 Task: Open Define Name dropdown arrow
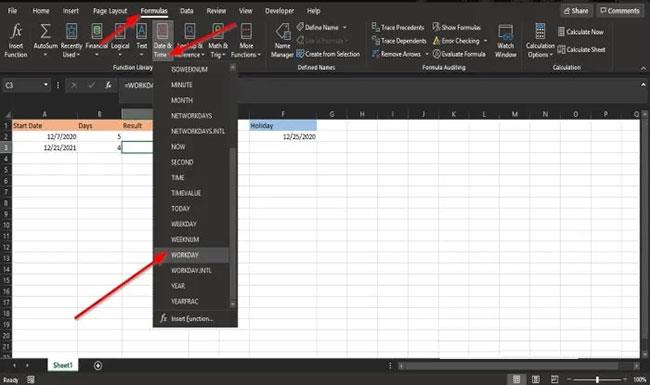pyautogui.click(x=345, y=27)
